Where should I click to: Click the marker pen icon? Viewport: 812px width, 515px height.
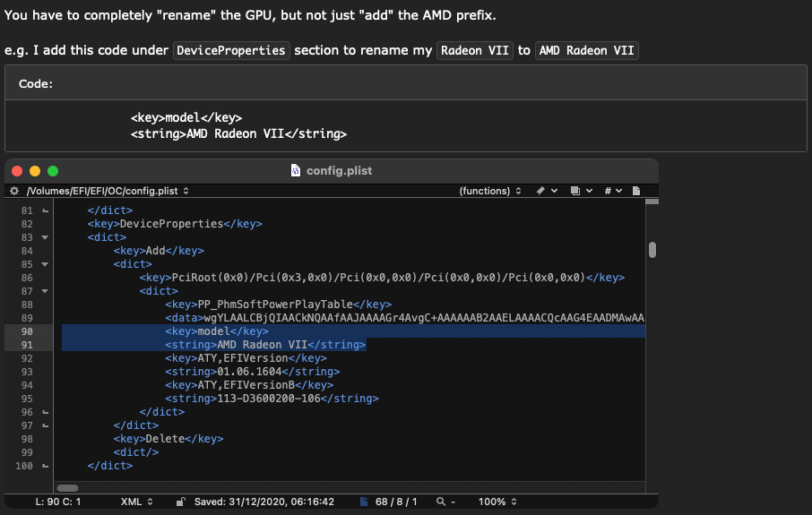click(x=540, y=191)
